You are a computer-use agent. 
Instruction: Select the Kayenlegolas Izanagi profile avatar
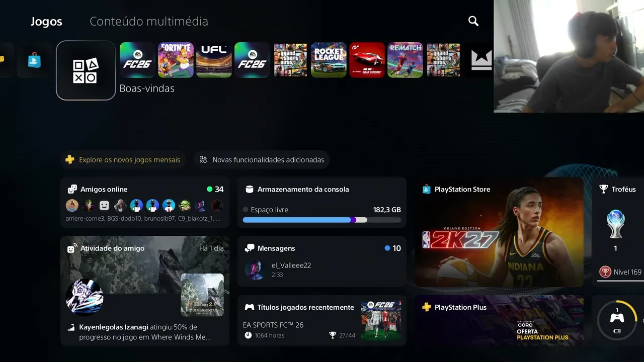pyautogui.click(x=85, y=297)
